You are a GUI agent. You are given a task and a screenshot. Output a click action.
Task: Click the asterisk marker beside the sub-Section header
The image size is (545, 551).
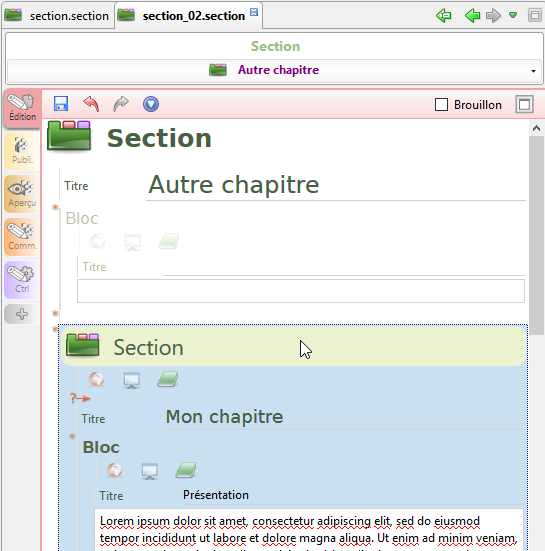point(55,329)
